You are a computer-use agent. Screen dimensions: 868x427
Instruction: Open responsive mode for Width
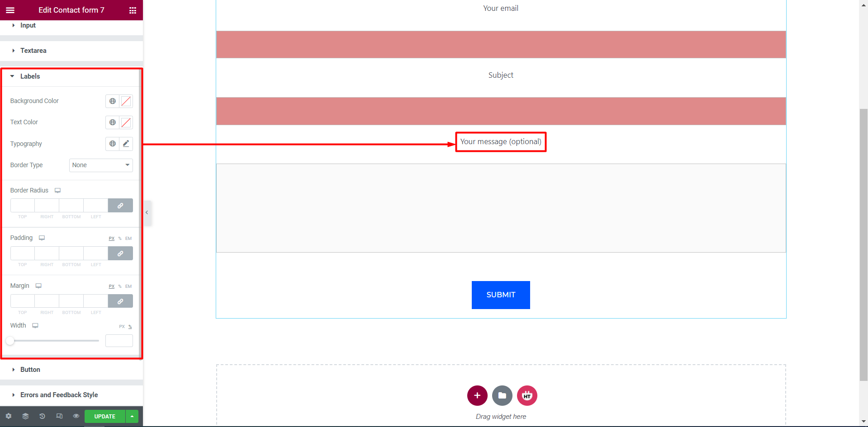tap(35, 325)
